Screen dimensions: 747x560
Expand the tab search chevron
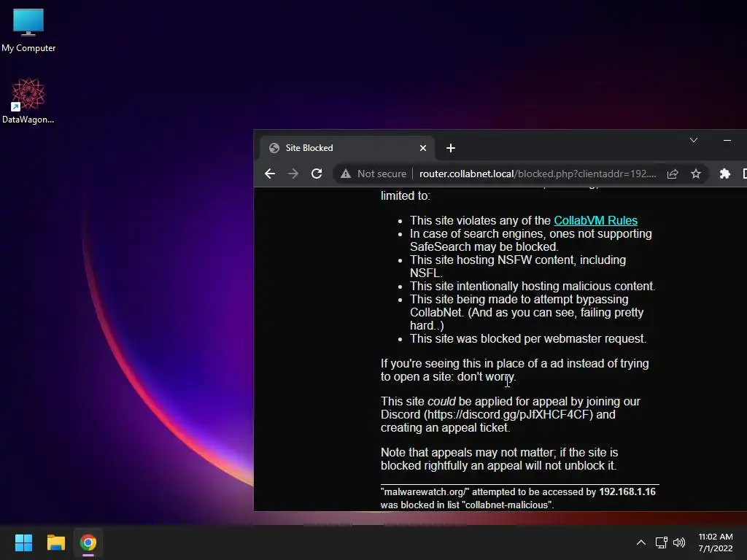[694, 140]
